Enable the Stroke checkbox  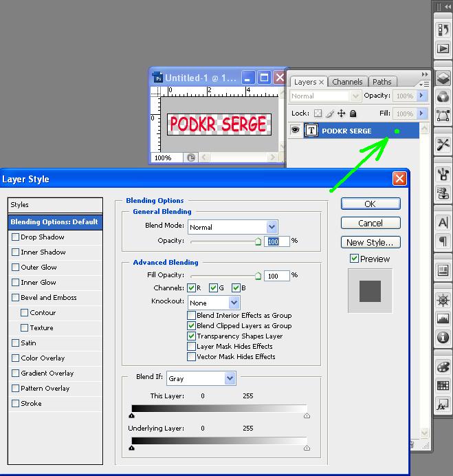(x=15, y=403)
